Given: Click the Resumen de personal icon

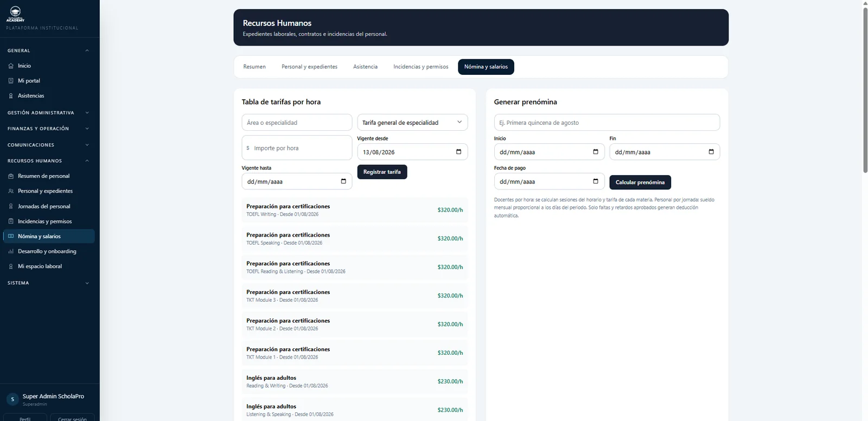Looking at the screenshot, I should 11,176.
